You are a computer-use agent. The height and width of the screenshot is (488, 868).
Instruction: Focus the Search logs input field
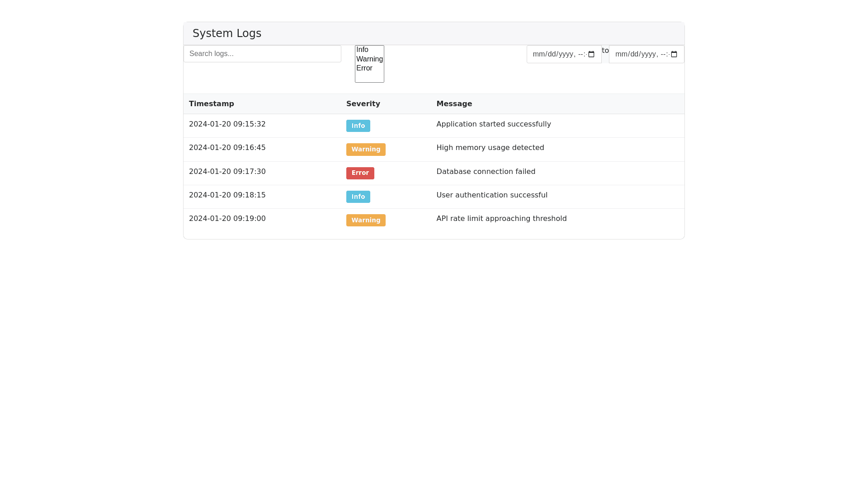262,54
